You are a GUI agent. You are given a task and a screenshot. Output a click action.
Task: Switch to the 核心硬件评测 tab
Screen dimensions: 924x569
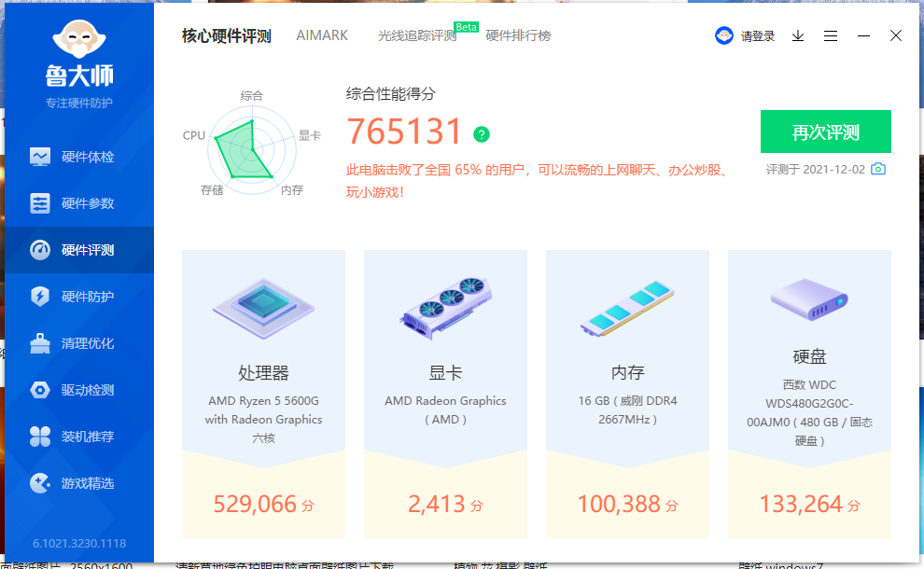point(226,36)
